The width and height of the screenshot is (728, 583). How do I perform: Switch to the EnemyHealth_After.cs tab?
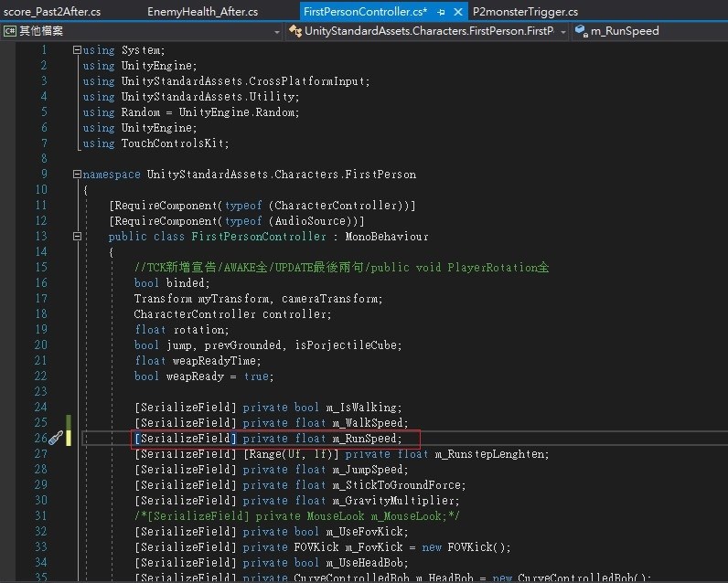tap(202, 12)
